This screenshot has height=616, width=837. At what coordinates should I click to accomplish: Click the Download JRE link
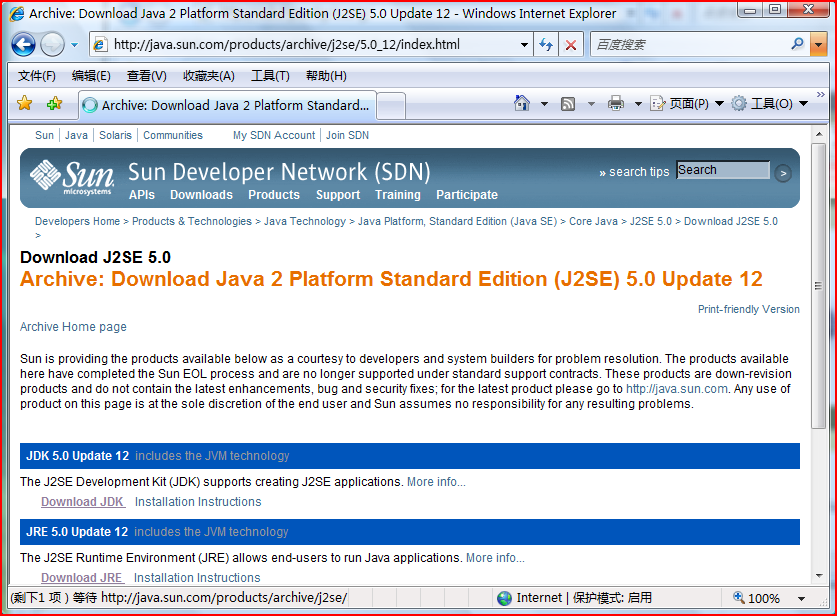(x=82, y=578)
